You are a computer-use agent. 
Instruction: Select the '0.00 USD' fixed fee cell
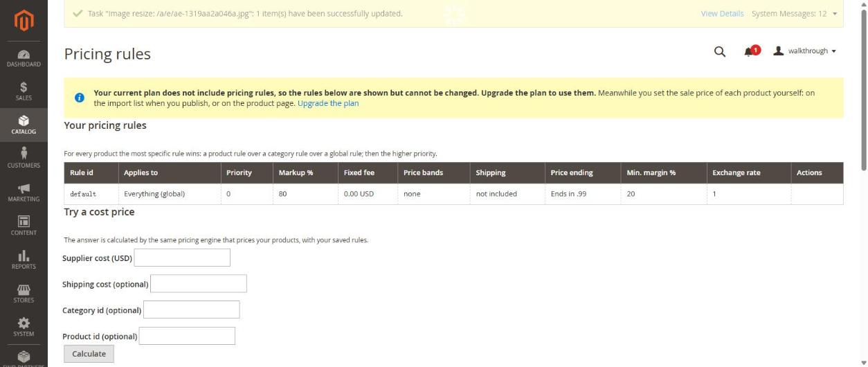pos(368,194)
